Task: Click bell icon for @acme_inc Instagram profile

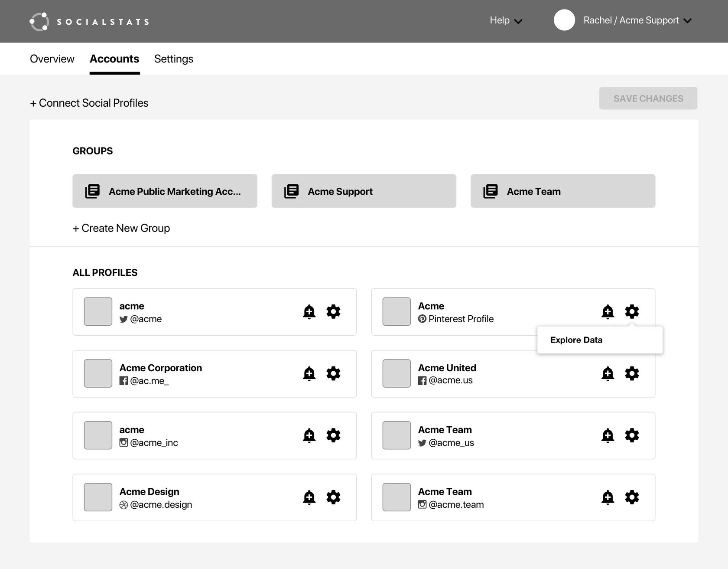Action: tap(309, 435)
